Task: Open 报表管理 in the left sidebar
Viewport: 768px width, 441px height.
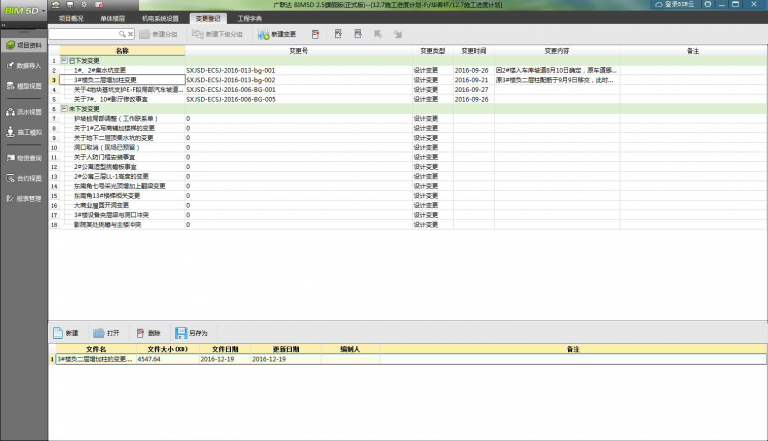Action: (x=24, y=199)
